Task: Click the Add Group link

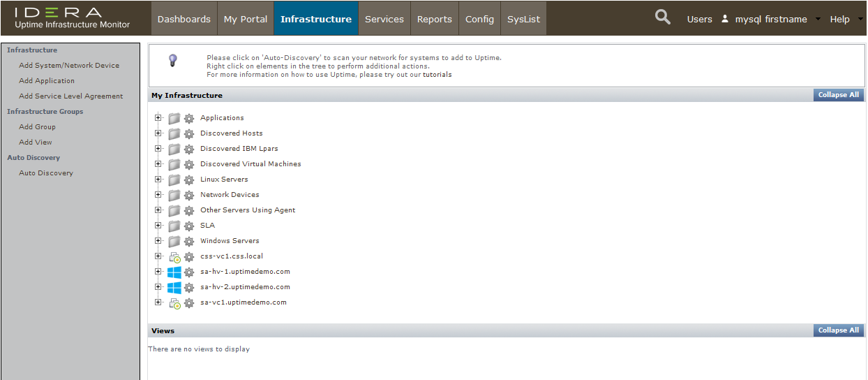Action: 37,127
